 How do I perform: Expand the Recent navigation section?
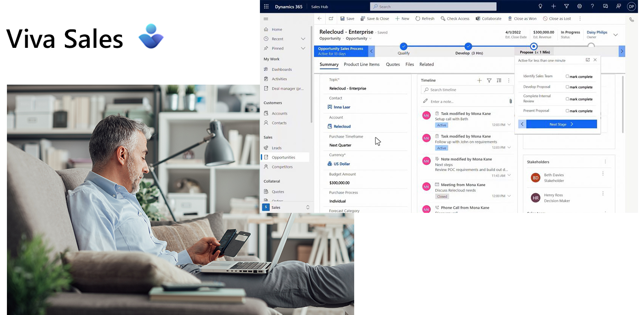[303, 39]
